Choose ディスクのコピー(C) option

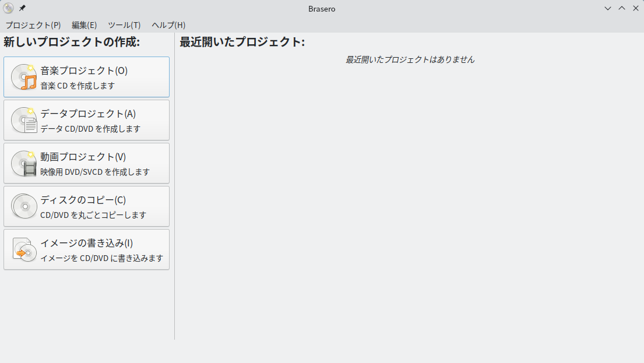pyautogui.click(x=86, y=206)
